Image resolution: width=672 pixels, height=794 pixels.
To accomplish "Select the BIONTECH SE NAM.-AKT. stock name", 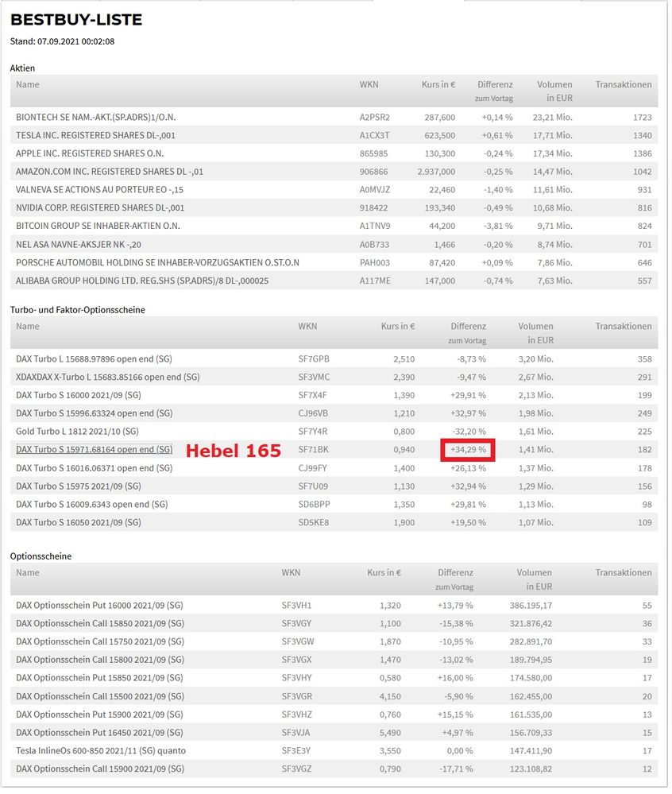I will pos(96,118).
